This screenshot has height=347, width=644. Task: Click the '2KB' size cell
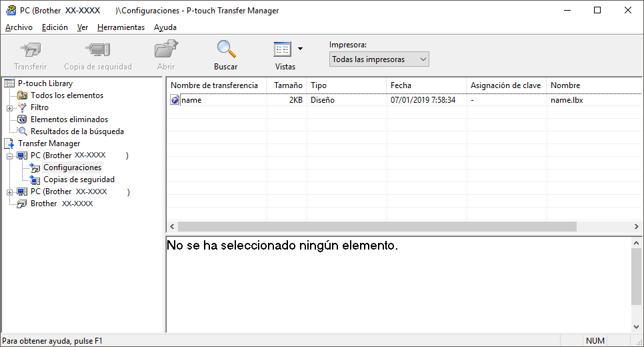pyautogui.click(x=296, y=100)
